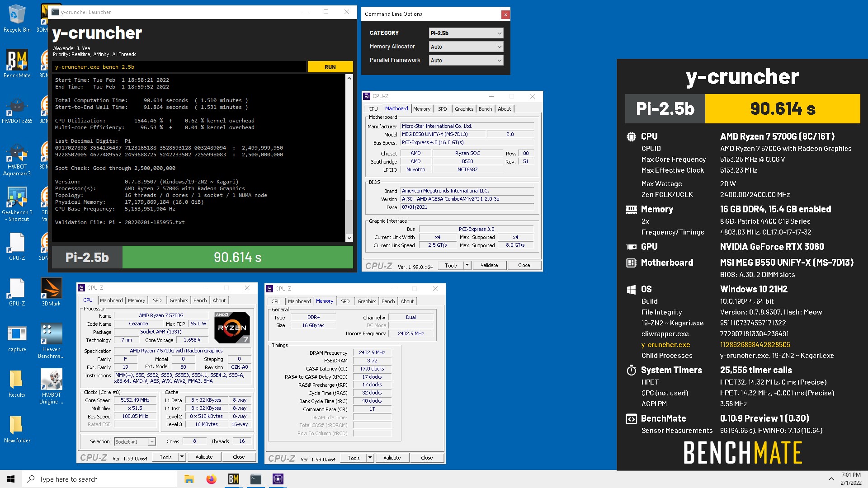Launch Geekbench 3 Shortcut icon
The image size is (868, 488).
tap(17, 204)
